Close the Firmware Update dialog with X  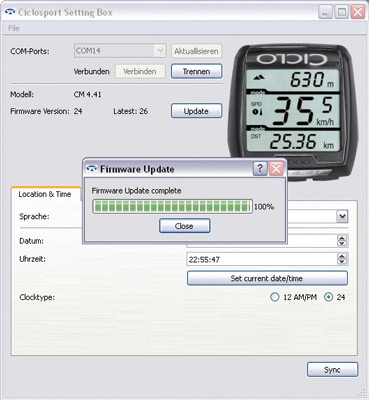[x=276, y=169]
